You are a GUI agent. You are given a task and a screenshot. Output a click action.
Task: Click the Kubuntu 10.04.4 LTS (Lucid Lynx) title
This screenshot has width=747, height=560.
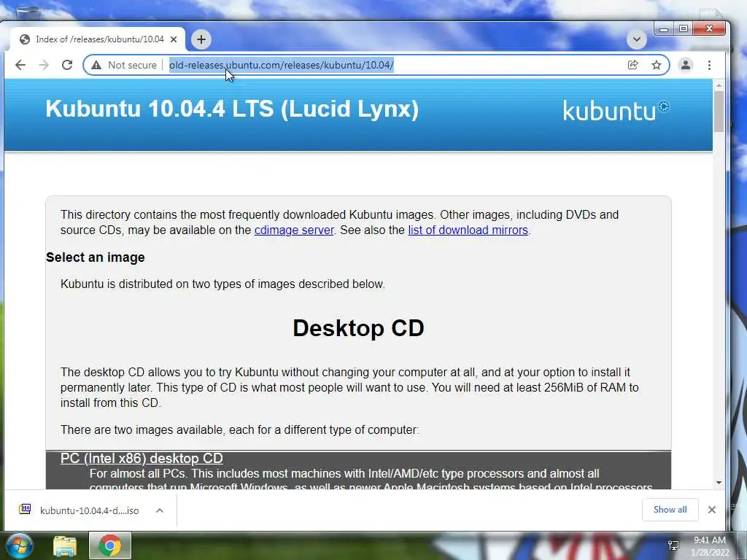(x=232, y=109)
